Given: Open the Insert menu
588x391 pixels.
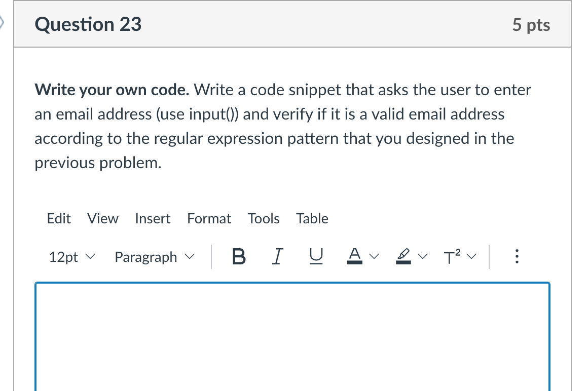Looking at the screenshot, I should click(153, 218).
